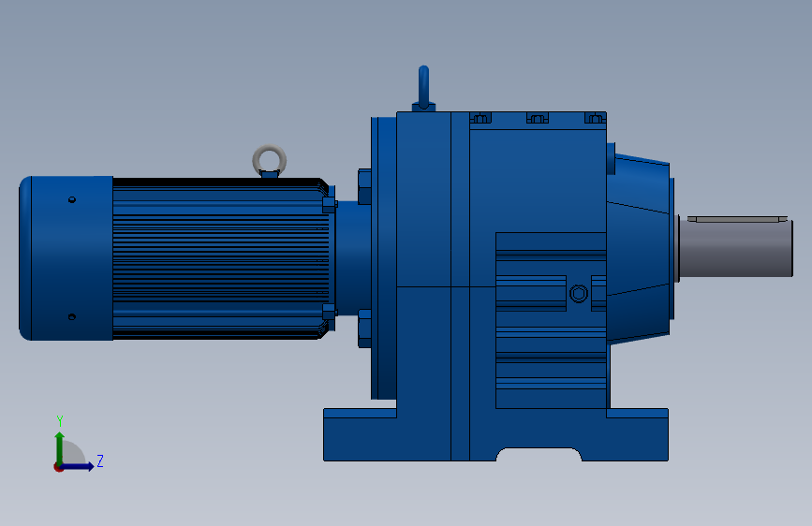
Task: Click the red origin dot of the triad
Action: pyautogui.click(x=58, y=467)
